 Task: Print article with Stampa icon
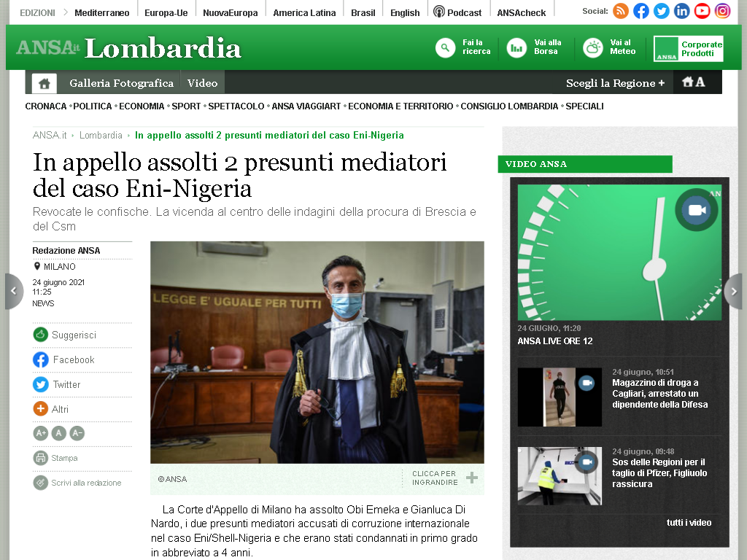pyautogui.click(x=55, y=458)
